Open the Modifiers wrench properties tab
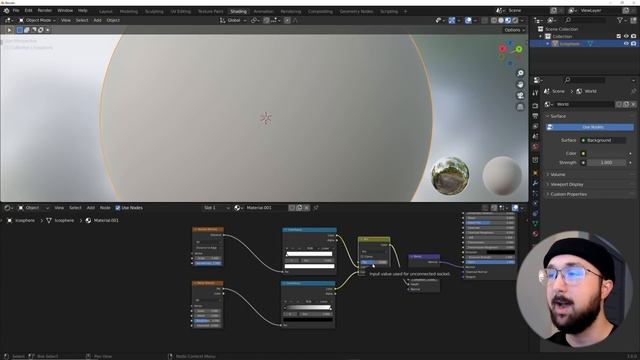The width and height of the screenshot is (640, 360). click(x=535, y=183)
